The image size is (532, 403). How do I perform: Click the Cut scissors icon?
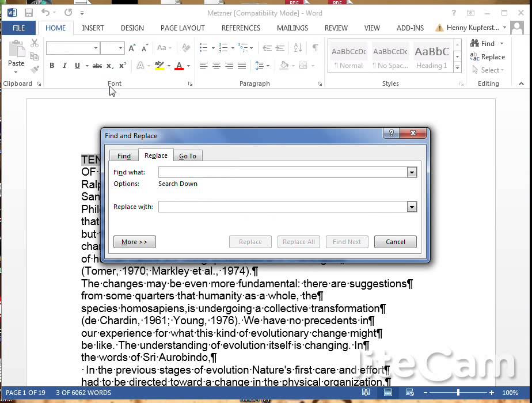tap(35, 43)
